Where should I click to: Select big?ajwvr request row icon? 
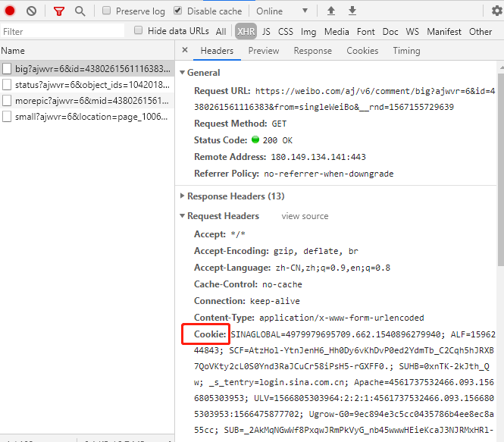coord(7,68)
